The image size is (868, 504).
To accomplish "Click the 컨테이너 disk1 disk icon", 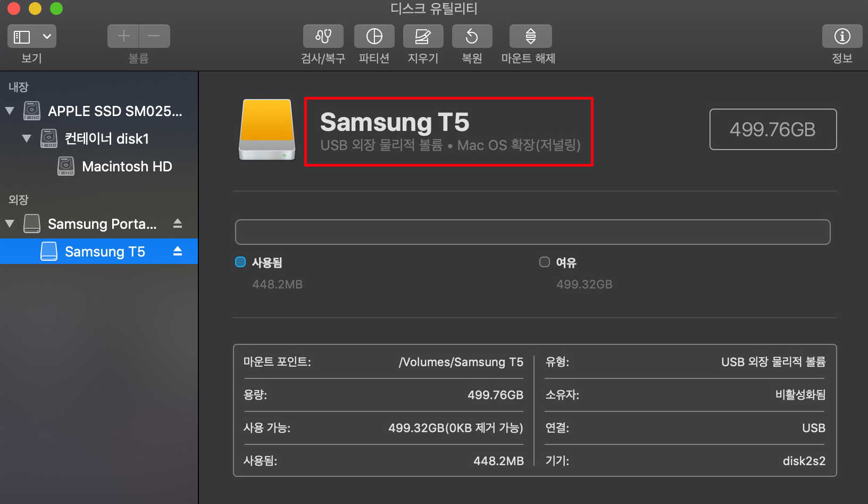I will pos(49,138).
